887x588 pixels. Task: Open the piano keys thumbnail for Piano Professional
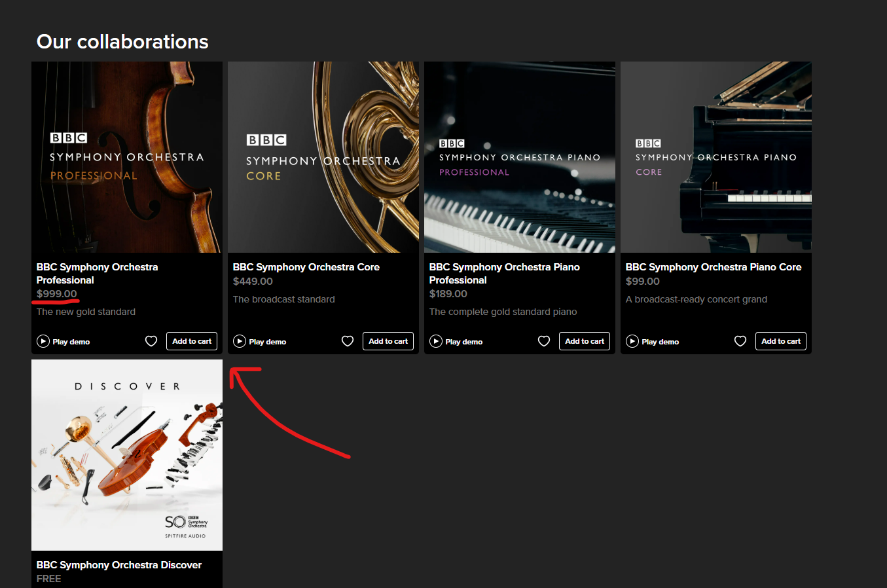click(x=520, y=157)
